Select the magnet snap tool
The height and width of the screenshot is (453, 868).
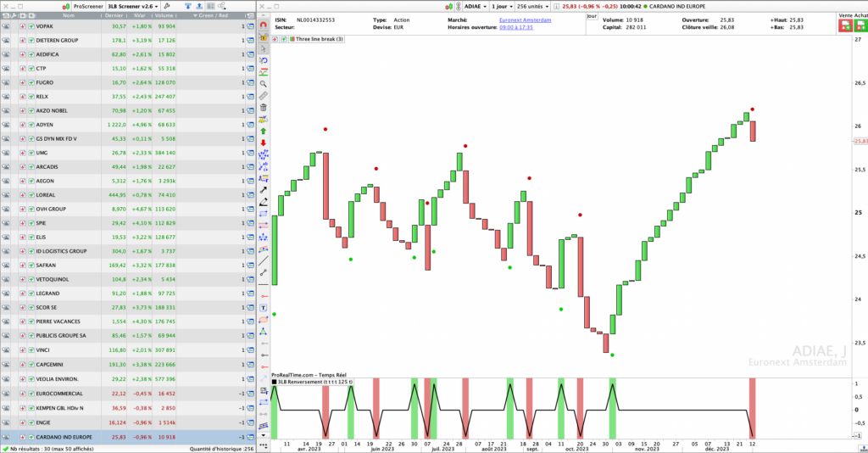(x=264, y=25)
